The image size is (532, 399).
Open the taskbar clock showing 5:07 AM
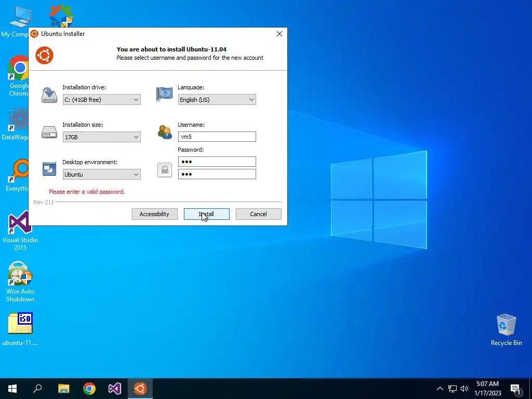point(487,389)
